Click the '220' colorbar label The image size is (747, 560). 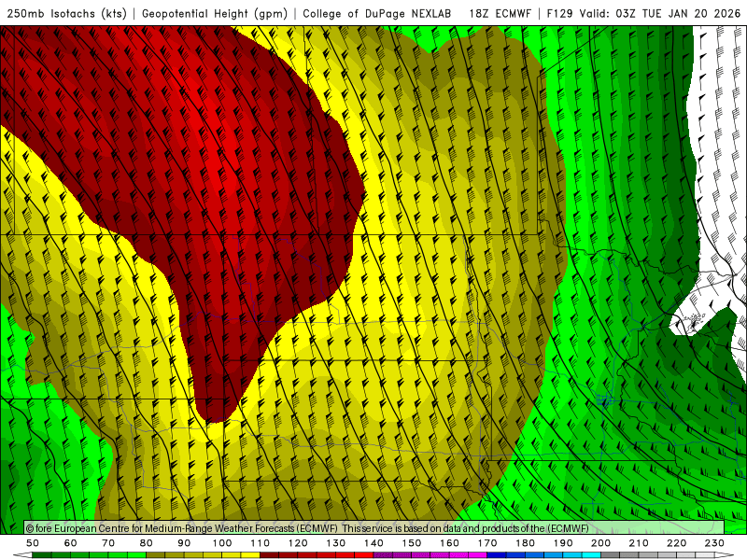coord(677,543)
